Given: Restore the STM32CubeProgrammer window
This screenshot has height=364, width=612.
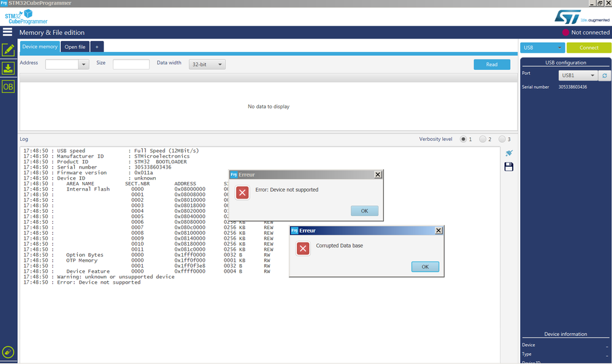Looking at the screenshot, I should pyautogui.click(x=600, y=3).
